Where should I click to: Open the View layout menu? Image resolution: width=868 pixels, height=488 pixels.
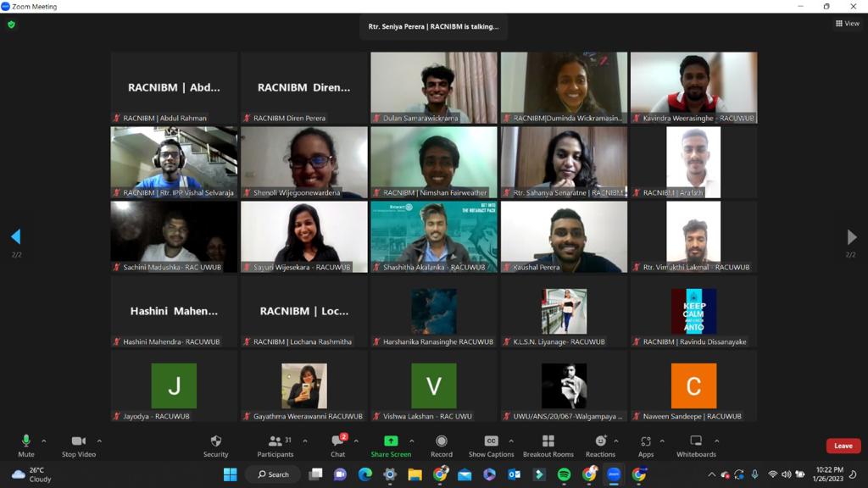847,24
